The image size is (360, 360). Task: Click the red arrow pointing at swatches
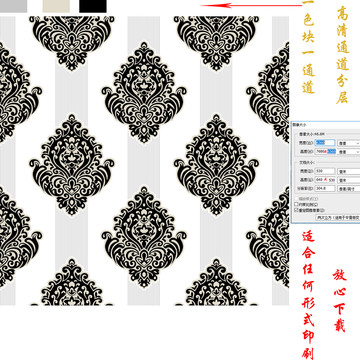coord(251,5)
